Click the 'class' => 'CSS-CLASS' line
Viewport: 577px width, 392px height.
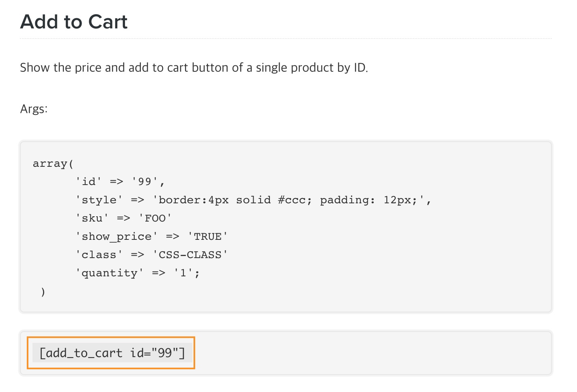(x=151, y=255)
